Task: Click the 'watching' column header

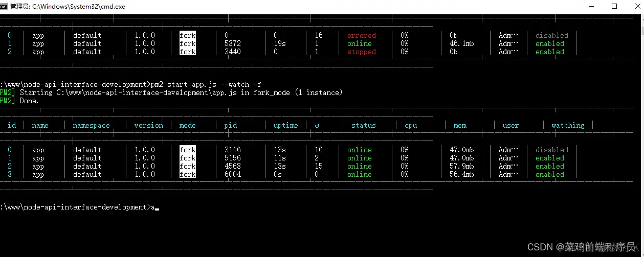Action: 568,125
